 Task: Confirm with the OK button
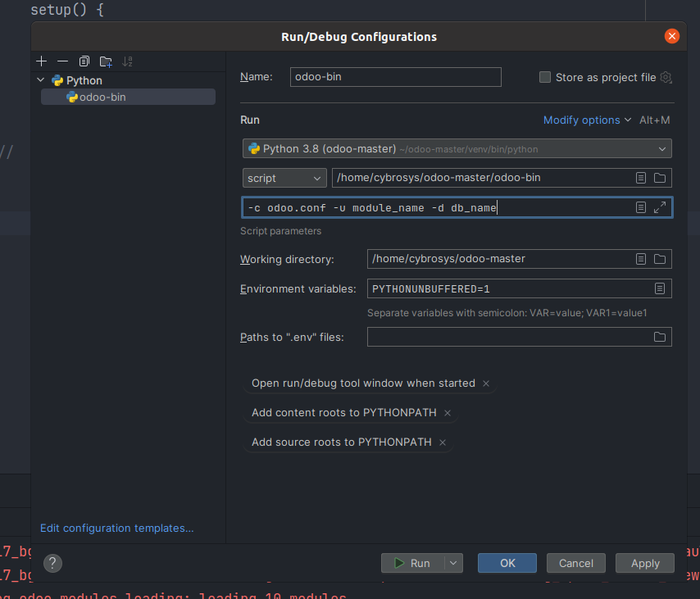(507, 563)
